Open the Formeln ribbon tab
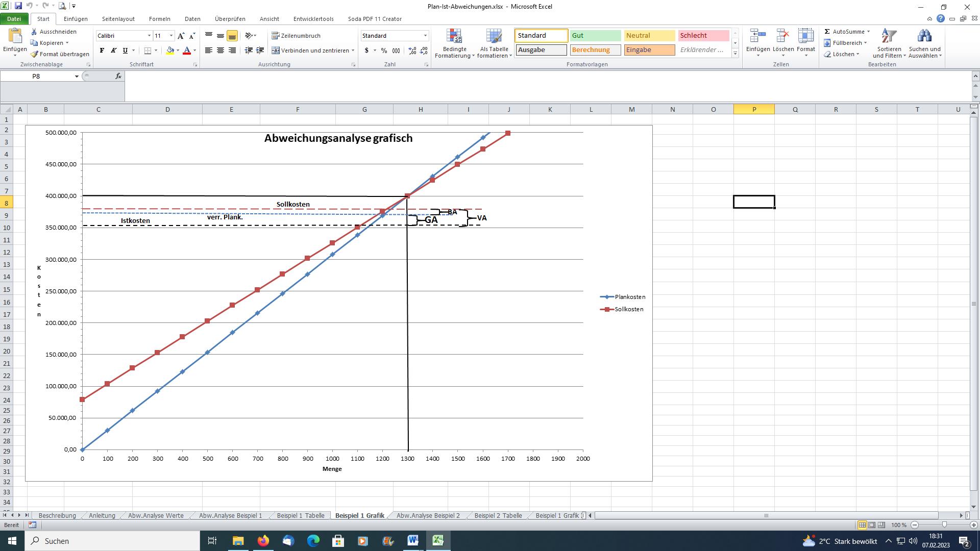Screen dimensions: 980x551 point(159,19)
